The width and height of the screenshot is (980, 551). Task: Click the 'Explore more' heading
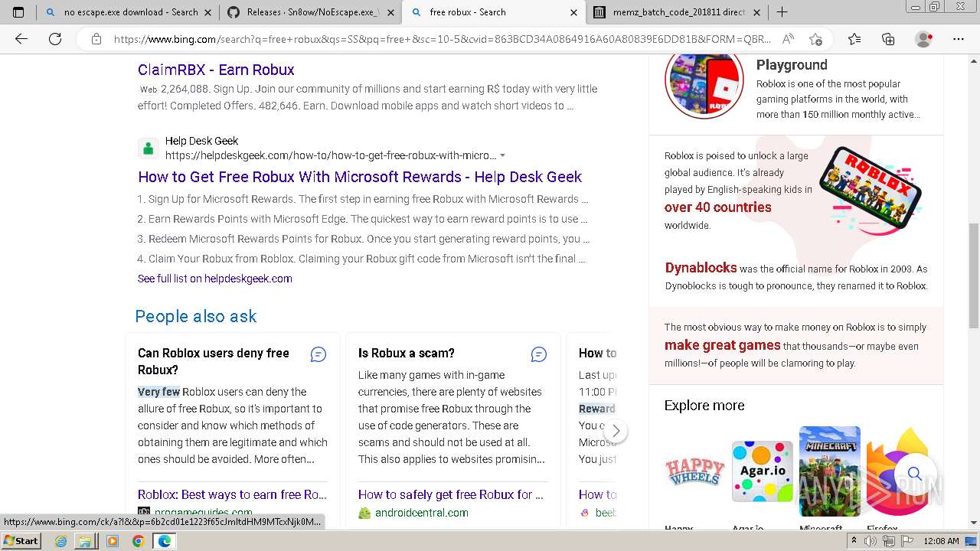(x=704, y=406)
